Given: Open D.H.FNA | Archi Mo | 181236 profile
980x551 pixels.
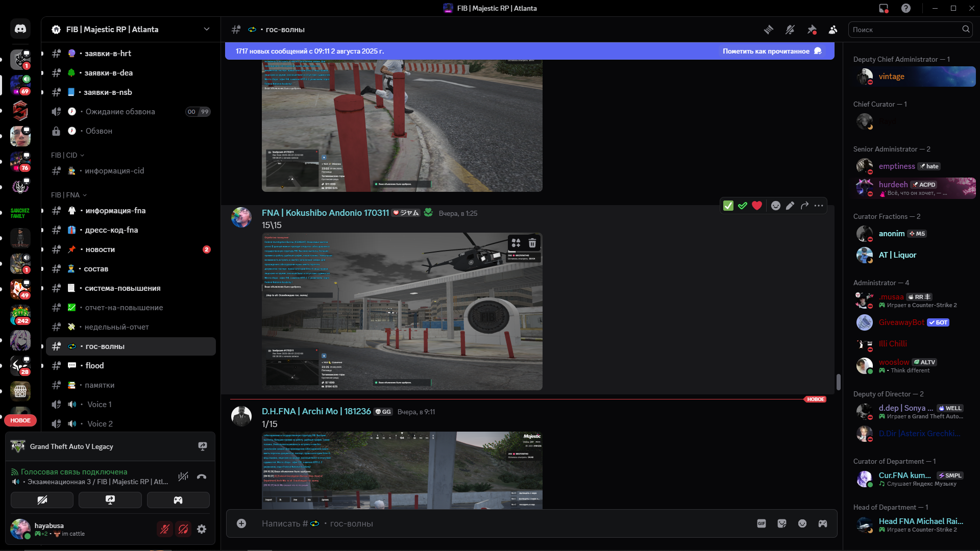Looking at the screenshot, I should click(316, 411).
